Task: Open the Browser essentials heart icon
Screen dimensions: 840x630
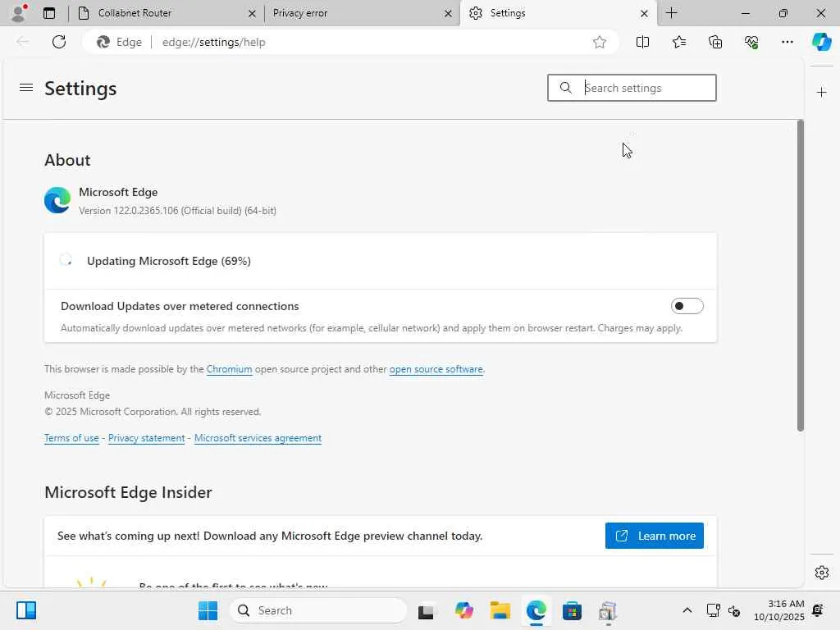Action: [751, 42]
